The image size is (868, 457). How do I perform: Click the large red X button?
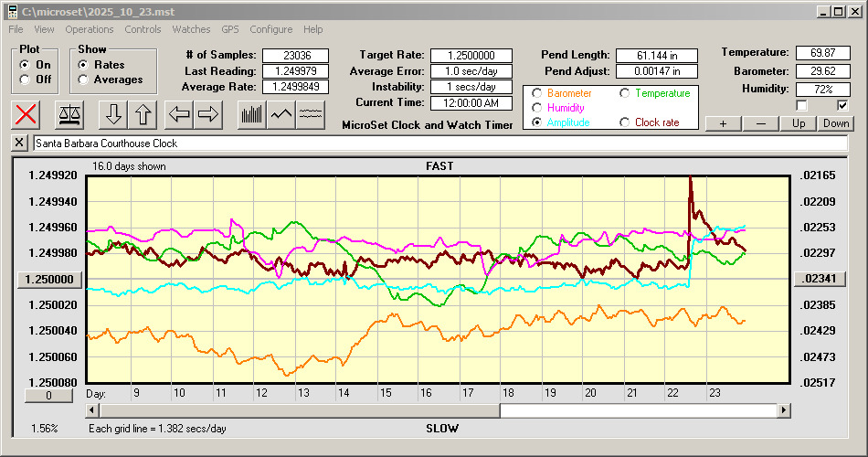click(x=26, y=115)
